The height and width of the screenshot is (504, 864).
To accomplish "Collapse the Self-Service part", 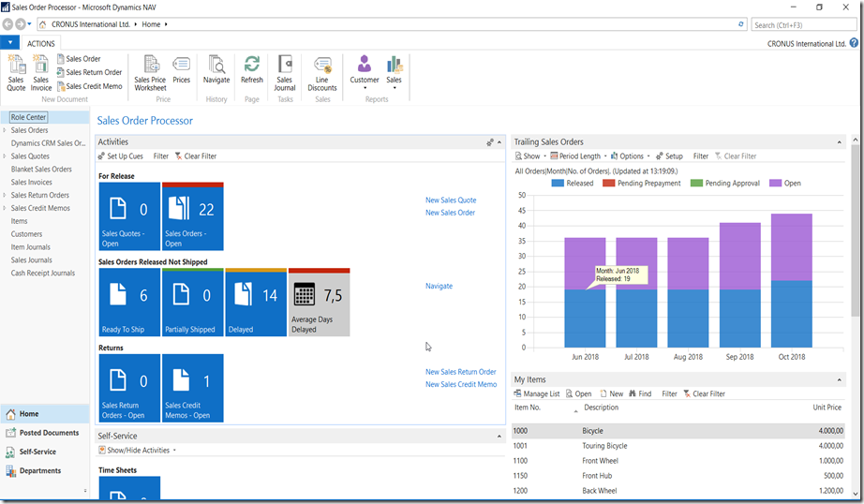I will pos(499,437).
